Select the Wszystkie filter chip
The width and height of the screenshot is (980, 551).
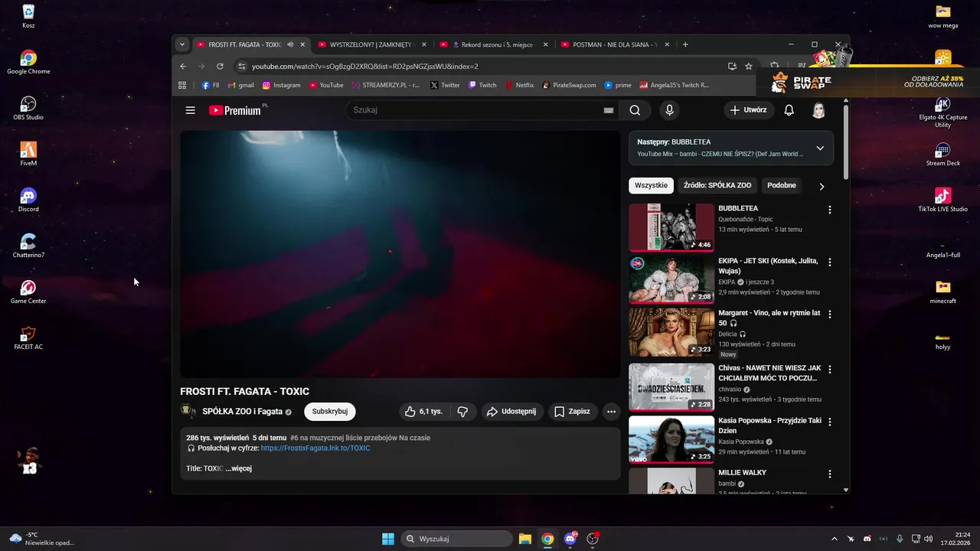tap(651, 185)
